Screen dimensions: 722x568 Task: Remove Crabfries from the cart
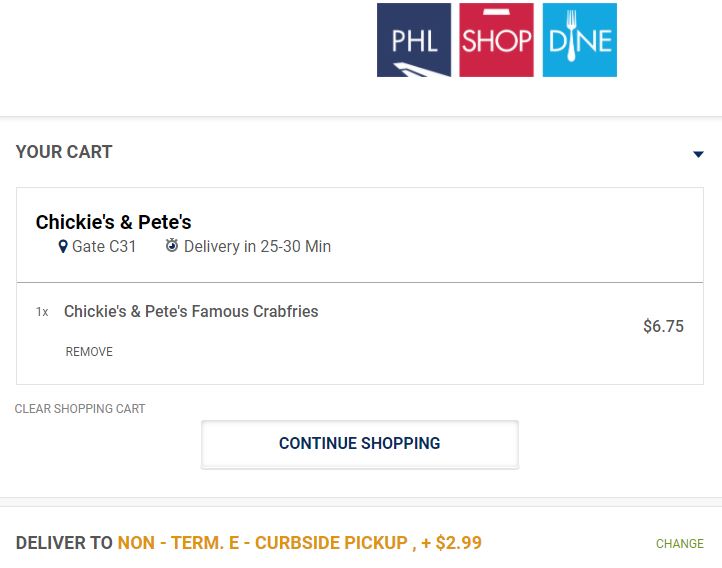(x=89, y=352)
